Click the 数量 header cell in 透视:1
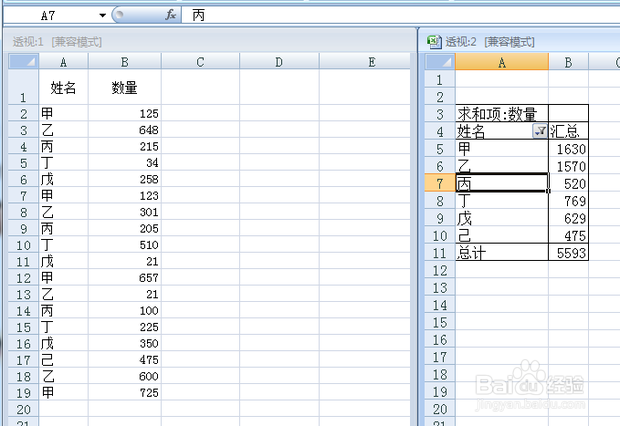The height and width of the screenshot is (426, 620). coord(125,87)
